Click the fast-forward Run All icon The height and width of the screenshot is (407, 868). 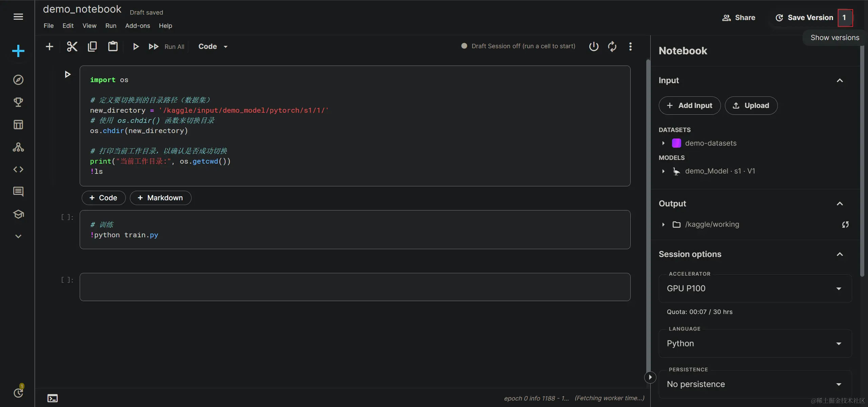coord(154,47)
